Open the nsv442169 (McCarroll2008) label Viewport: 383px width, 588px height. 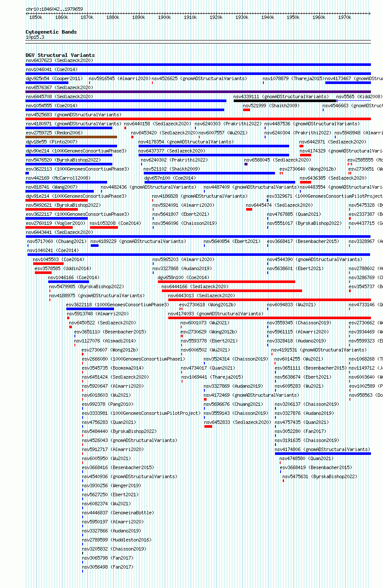pyautogui.click(x=58, y=178)
